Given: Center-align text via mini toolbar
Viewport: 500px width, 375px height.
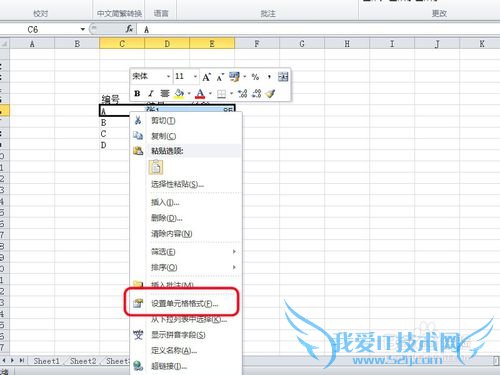Looking at the screenshot, I should coord(165,94).
